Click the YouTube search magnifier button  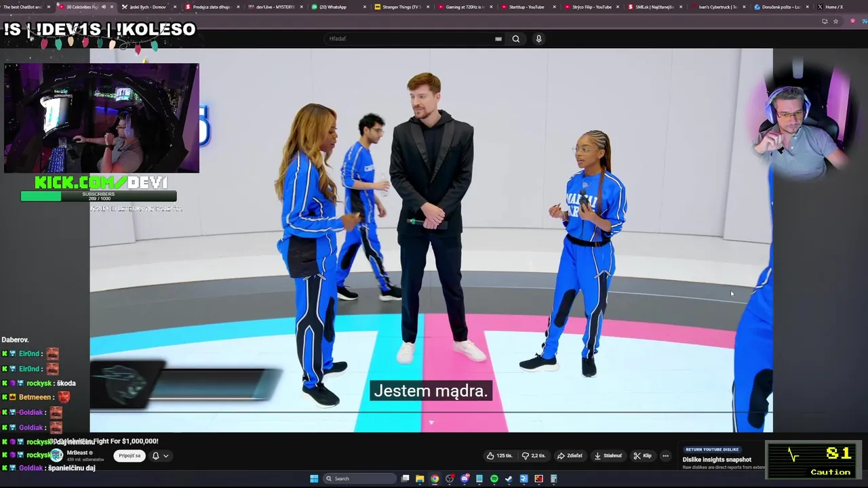point(516,39)
